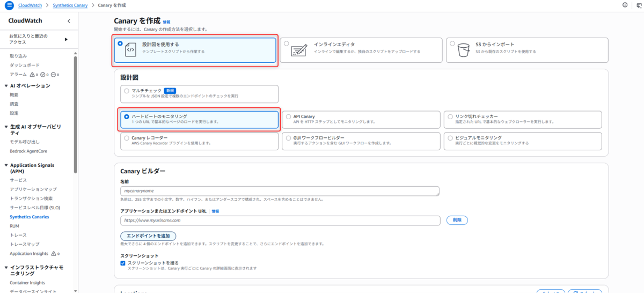This screenshot has width=644, height=293.
Task: Click the alarm icon beside Application Insights
Action: [x=53, y=254]
